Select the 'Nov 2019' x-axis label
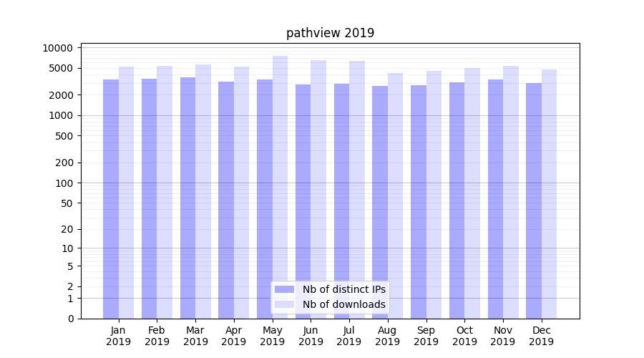644x358 pixels. (503, 336)
